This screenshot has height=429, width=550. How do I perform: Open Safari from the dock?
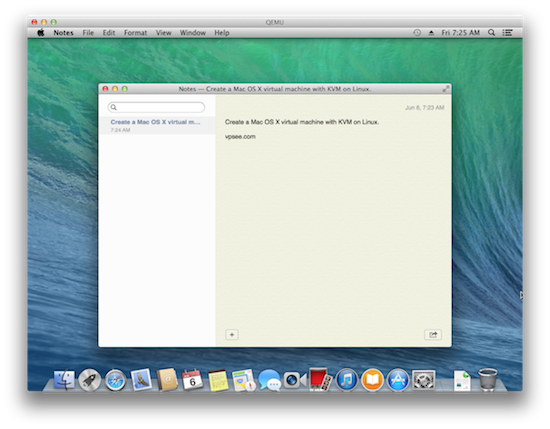point(115,380)
